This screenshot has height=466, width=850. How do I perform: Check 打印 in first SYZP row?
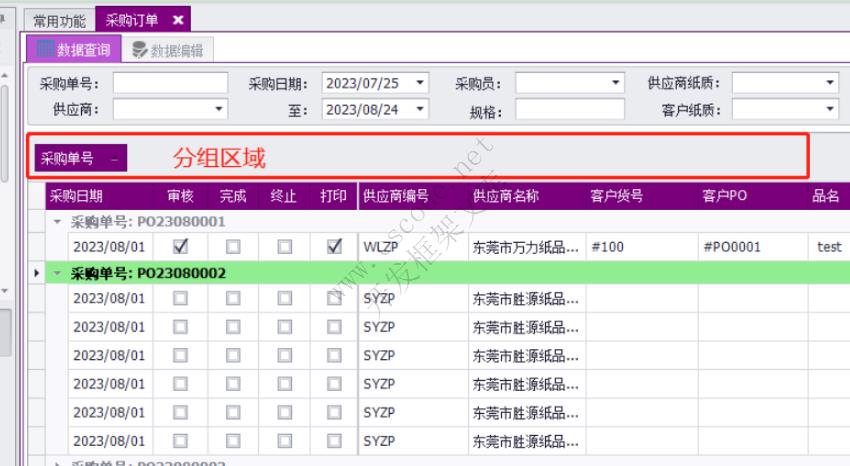(334, 299)
